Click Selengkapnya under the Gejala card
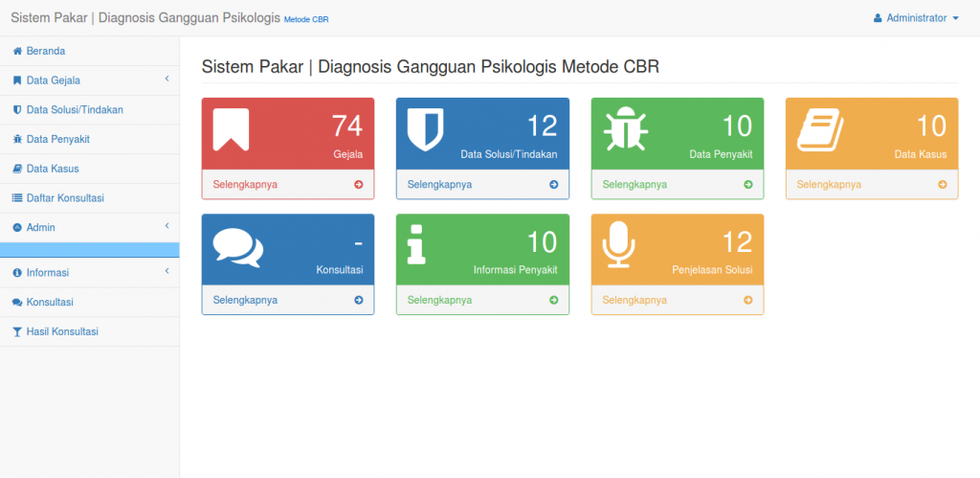 click(x=245, y=185)
